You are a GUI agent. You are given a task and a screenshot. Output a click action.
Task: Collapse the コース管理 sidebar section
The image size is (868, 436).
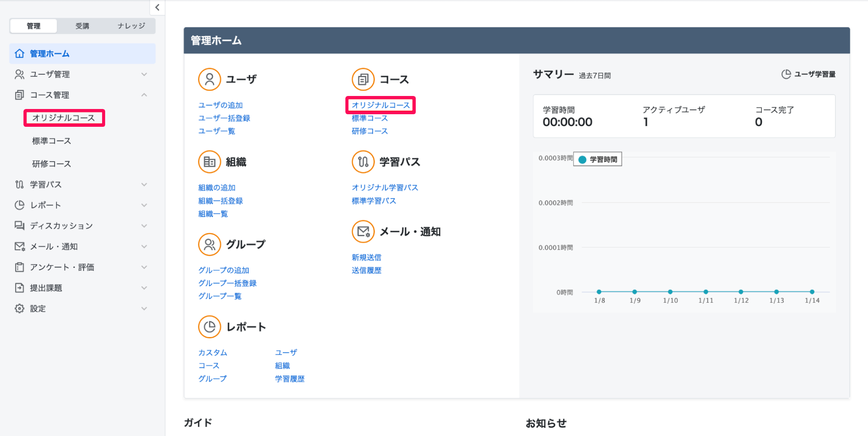pyautogui.click(x=82, y=95)
